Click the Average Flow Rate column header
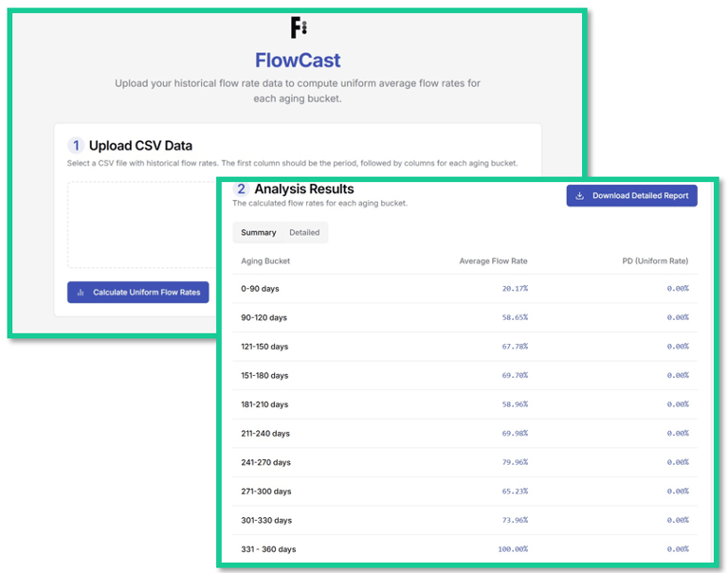The image size is (728, 573). pos(493,260)
